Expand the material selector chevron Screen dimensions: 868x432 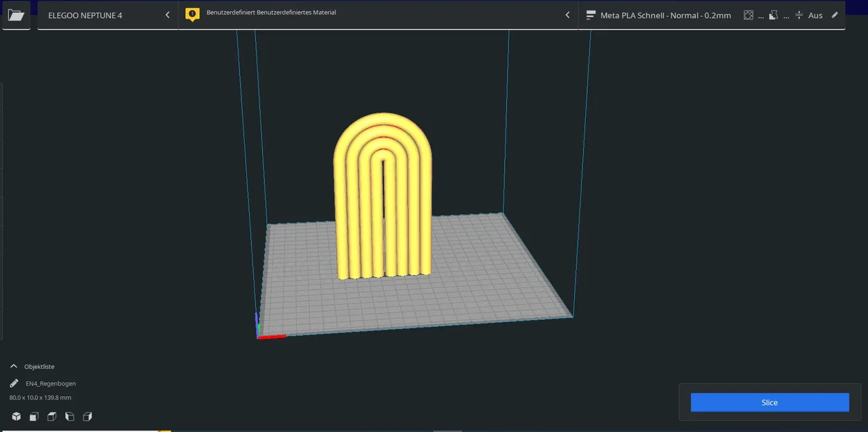coord(568,15)
